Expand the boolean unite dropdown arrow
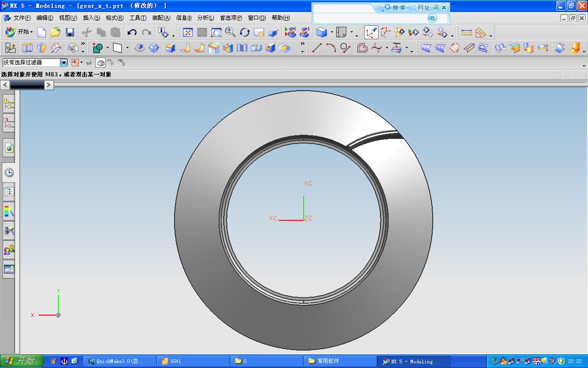Viewport: 588px width, 368px height. point(107,48)
